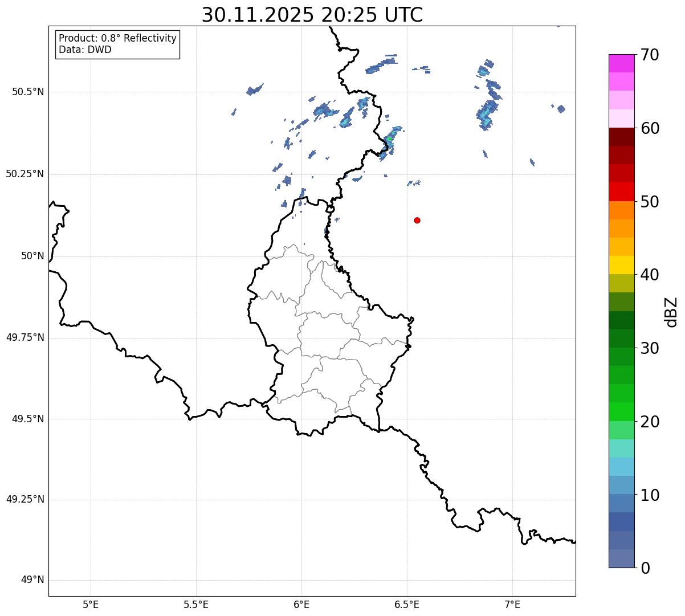
Task: Click the colorbar 40 tick label
Action: (650, 275)
